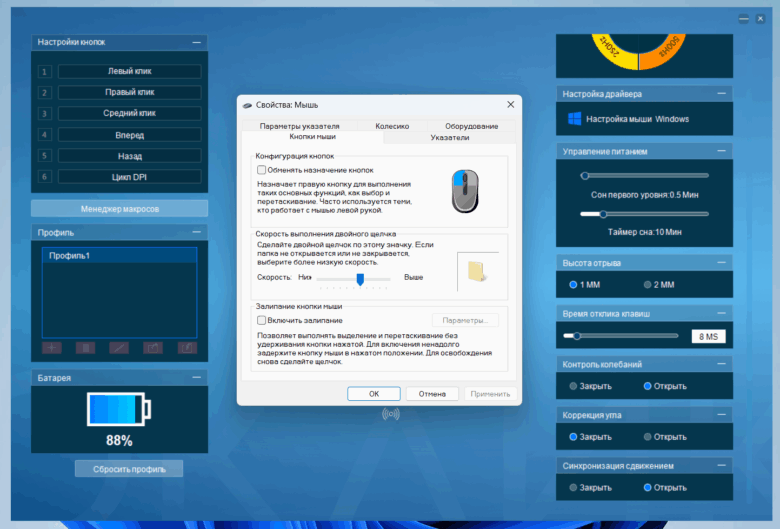Click the battery level icon

tap(119, 409)
